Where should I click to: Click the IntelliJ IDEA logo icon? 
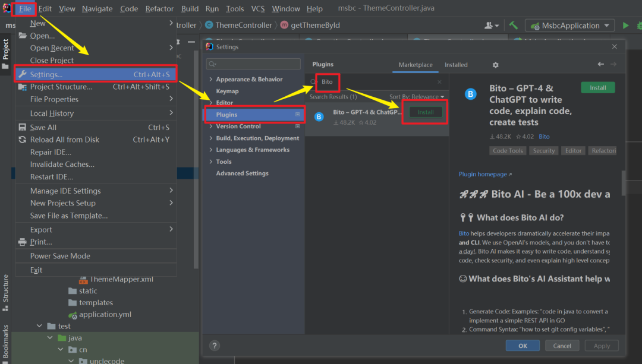[7, 8]
